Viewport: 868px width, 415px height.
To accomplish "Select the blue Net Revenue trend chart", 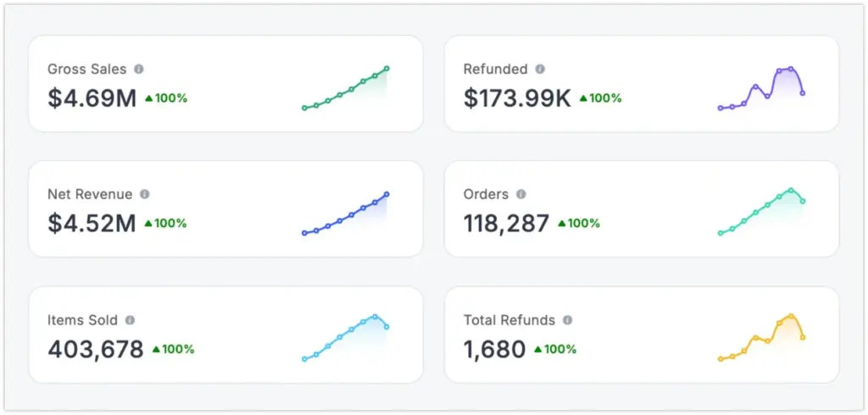I will tap(345, 214).
